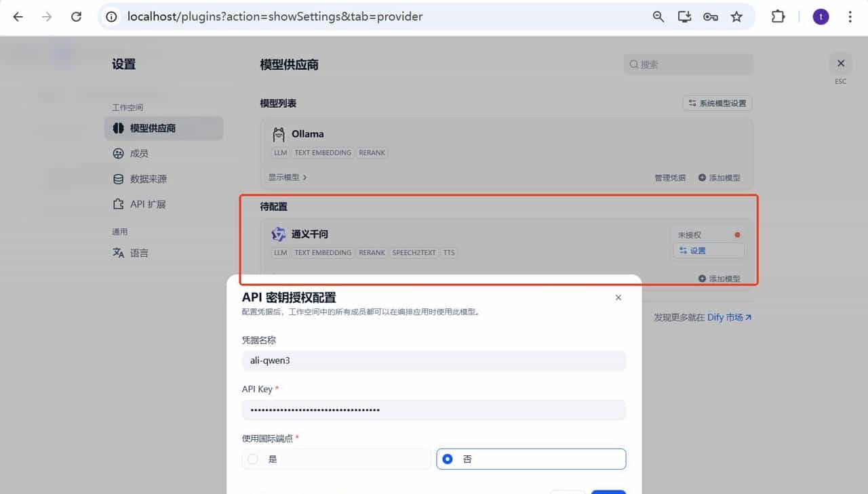Open 成员 in the settings sidebar
The height and width of the screenshot is (494, 868).
(163, 153)
